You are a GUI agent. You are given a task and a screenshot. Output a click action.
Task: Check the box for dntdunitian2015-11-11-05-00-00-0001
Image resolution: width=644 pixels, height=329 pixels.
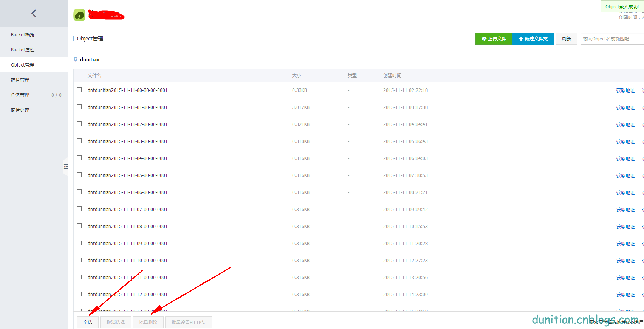pos(79,175)
